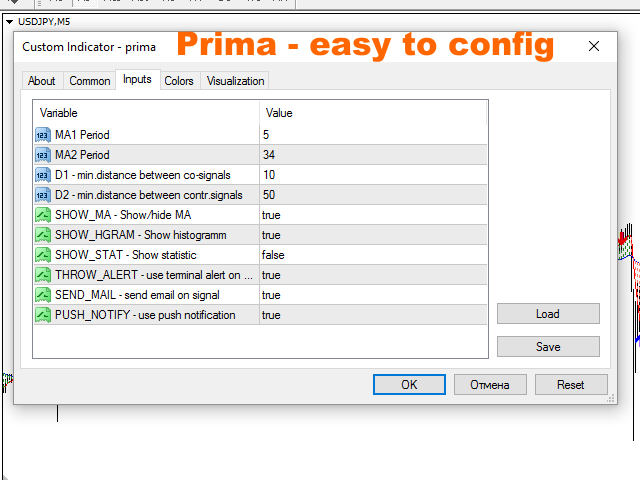The image size is (640, 480).
Task: Switch to the Common tab
Action: [90, 81]
